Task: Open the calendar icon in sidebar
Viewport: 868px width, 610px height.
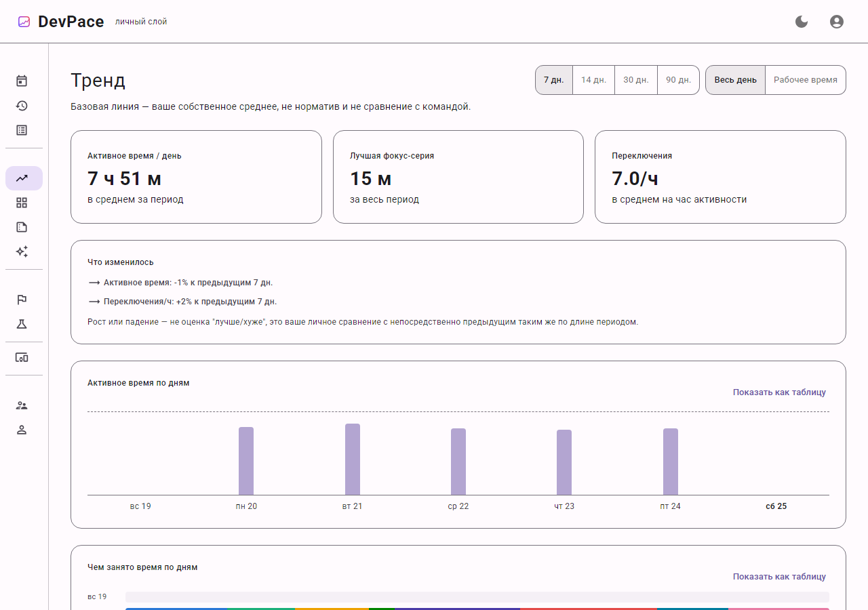Action: pyautogui.click(x=22, y=81)
